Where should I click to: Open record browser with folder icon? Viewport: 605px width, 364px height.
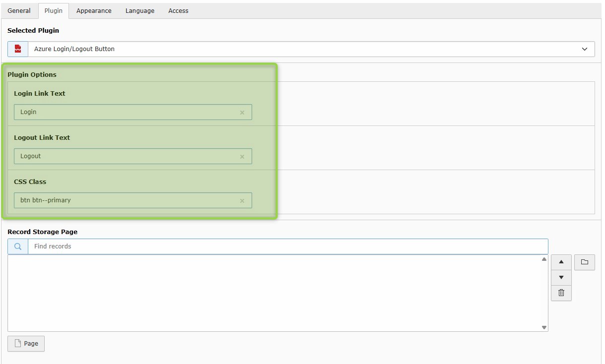pyautogui.click(x=584, y=262)
